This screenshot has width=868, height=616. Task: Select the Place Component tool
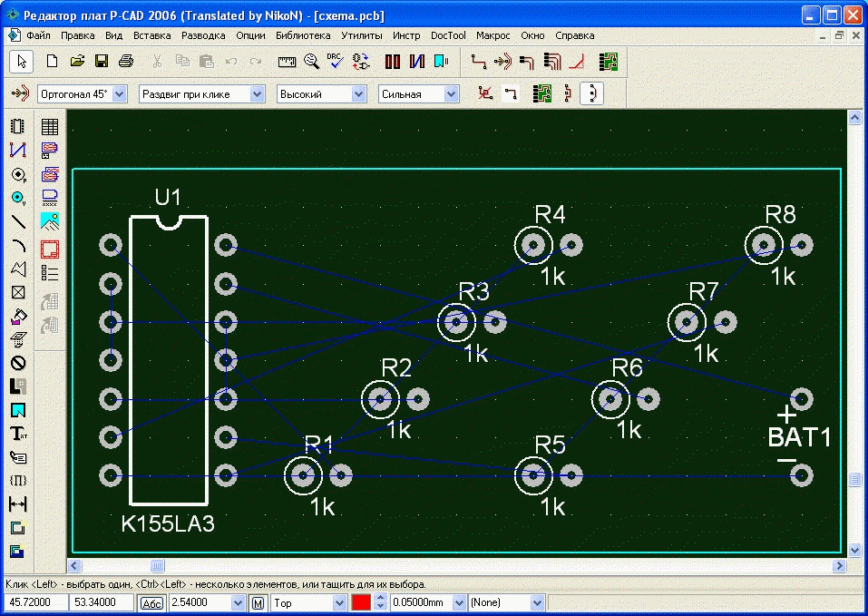point(17,127)
